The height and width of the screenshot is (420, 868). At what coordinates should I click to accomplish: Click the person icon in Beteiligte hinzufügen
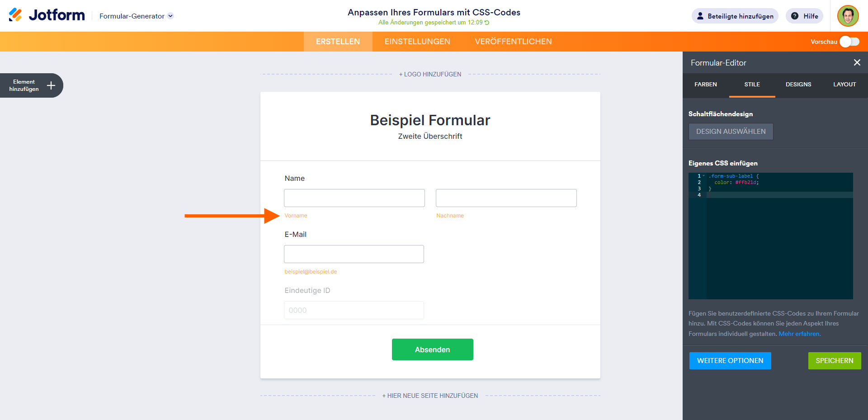pyautogui.click(x=700, y=16)
